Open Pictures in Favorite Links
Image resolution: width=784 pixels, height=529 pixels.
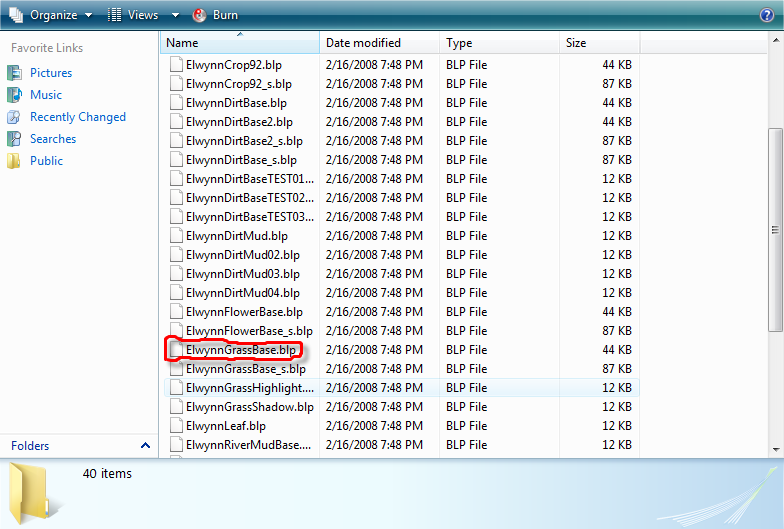tap(51, 73)
